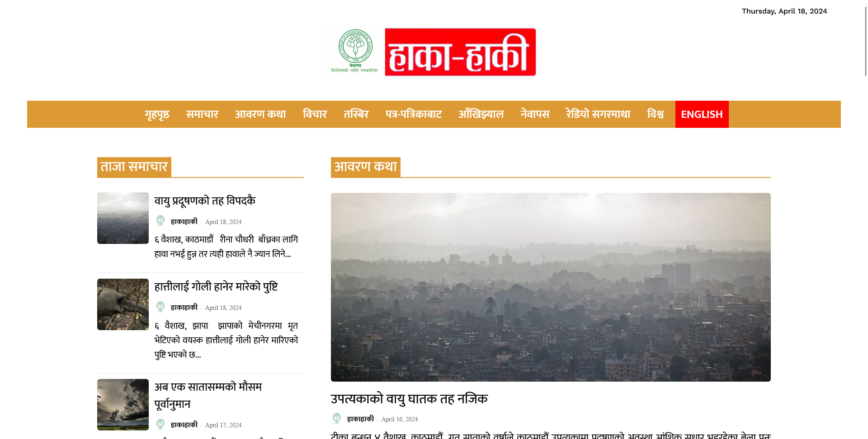Click the dead elephant article thumbnail
Viewport: 868px width, 439px height.
[x=123, y=304]
